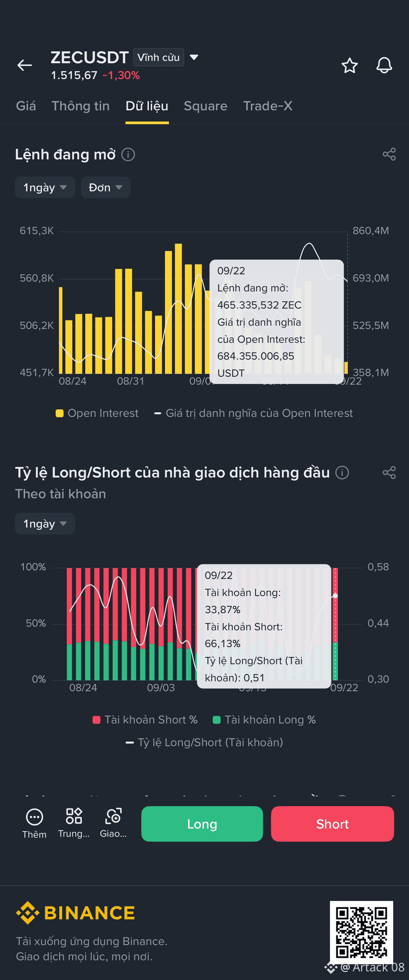Screen dimensions: 409x980
Task: Share the Lệnh đang mở chart
Action: tap(389, 154)
